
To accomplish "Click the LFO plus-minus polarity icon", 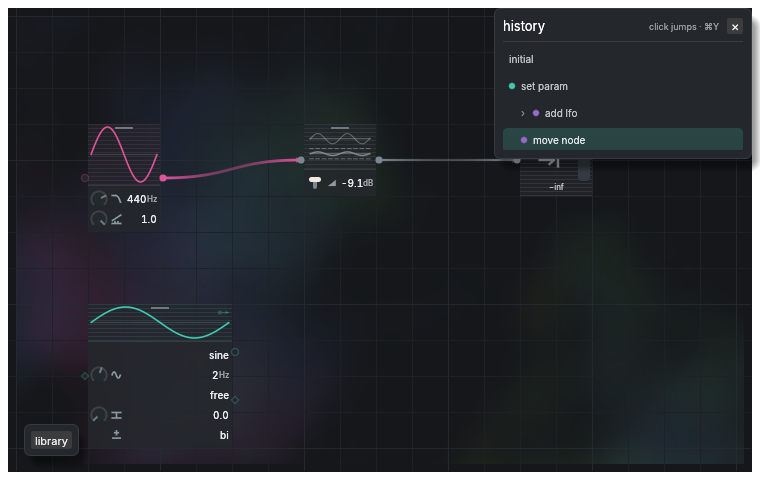I will coord(116,434).
